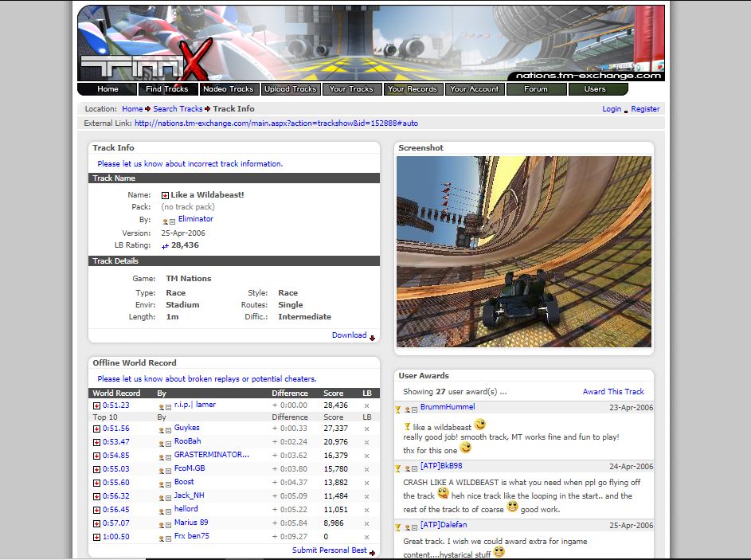Click the track screenshot image

[x=524, y=251]
